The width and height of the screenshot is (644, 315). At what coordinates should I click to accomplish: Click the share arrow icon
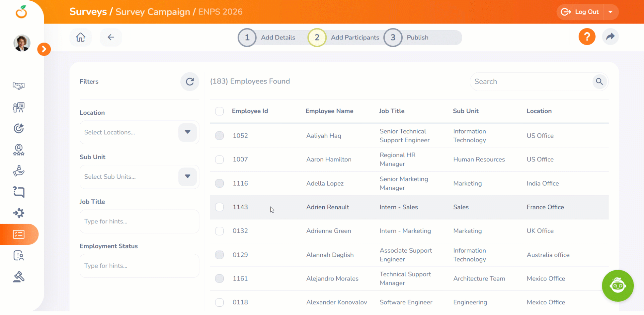[610, 37]
